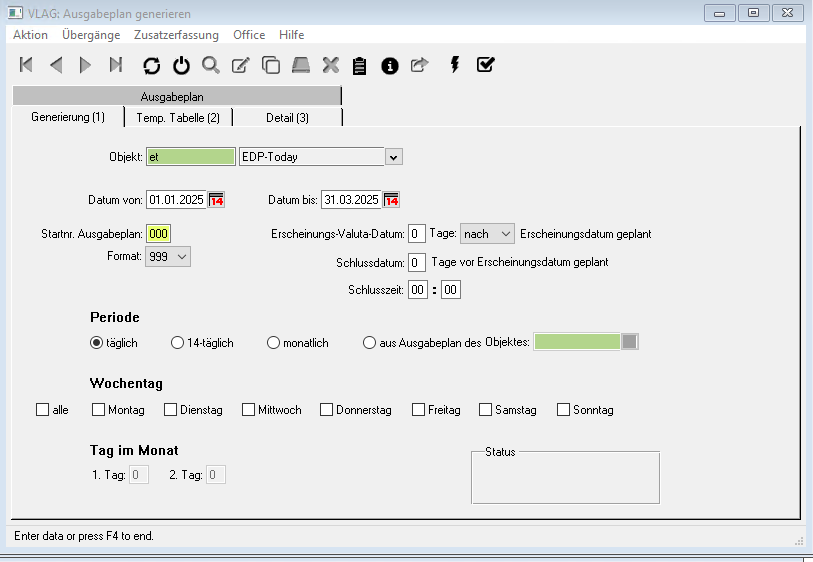Viewport: 813px width, 562px height.
Task: Choose the 14-täglich radio button
Action: click(x=179, y=343)
